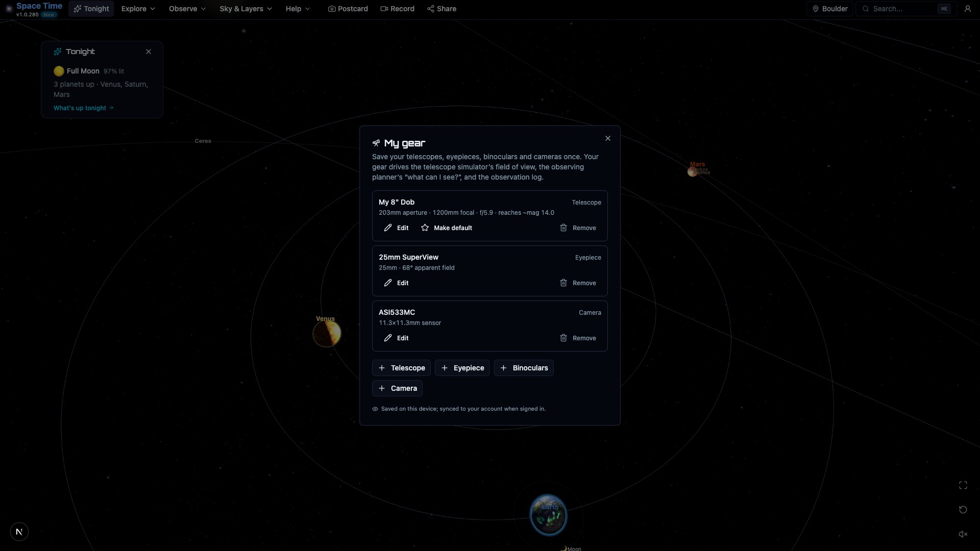
Task: Click the Moon label near Earth
Action: [x=574, y=549]
